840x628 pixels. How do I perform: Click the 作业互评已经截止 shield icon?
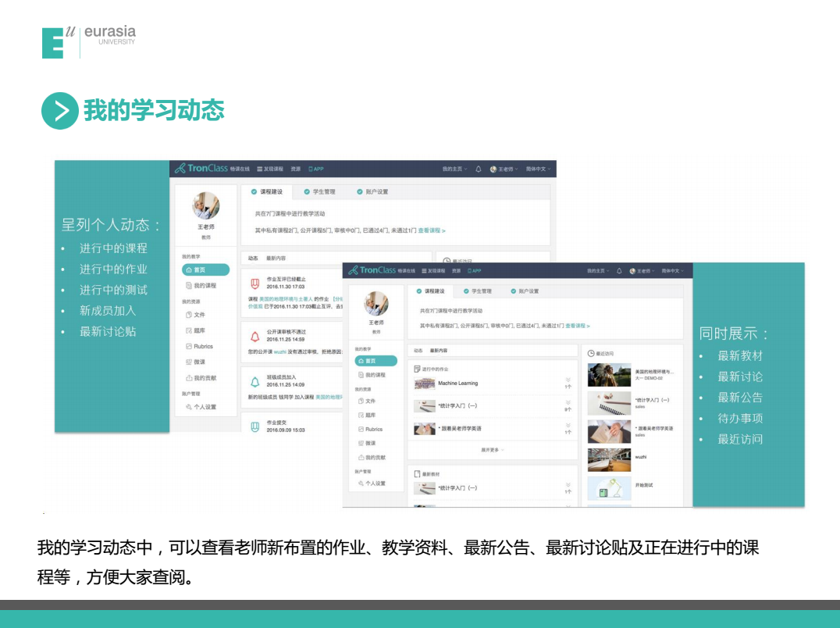[255, 284]
